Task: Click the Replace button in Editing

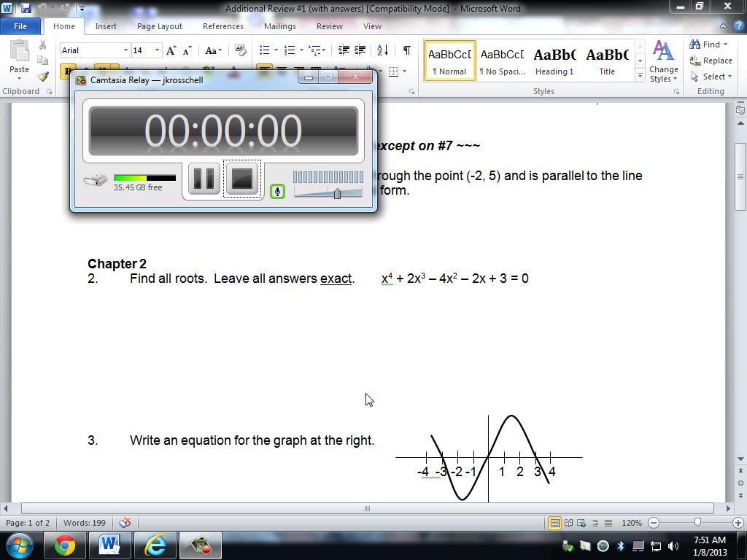Action: pos(711,61)
